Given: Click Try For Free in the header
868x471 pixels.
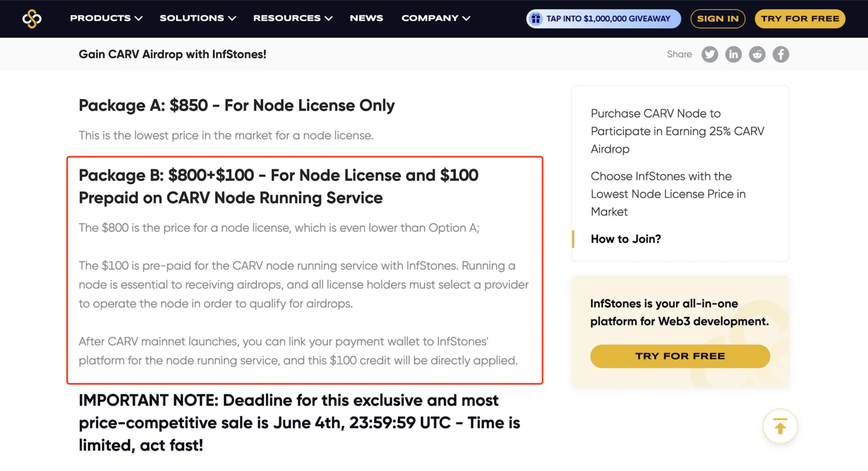Looking at the screenshot, I should pos(800,19).
